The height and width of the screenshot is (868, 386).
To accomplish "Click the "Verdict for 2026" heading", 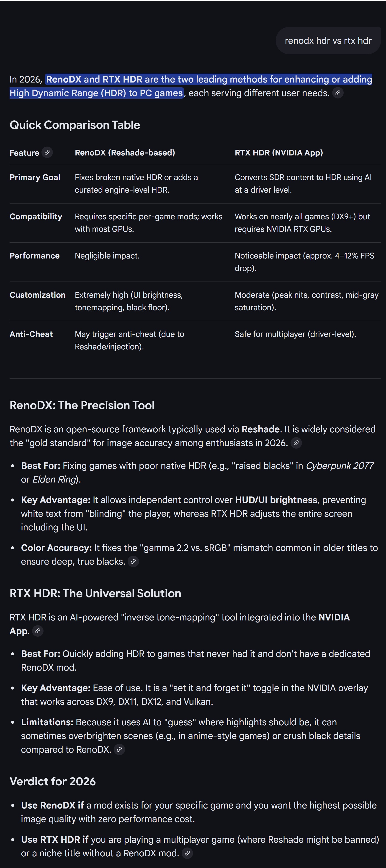I will pos(53,781).
